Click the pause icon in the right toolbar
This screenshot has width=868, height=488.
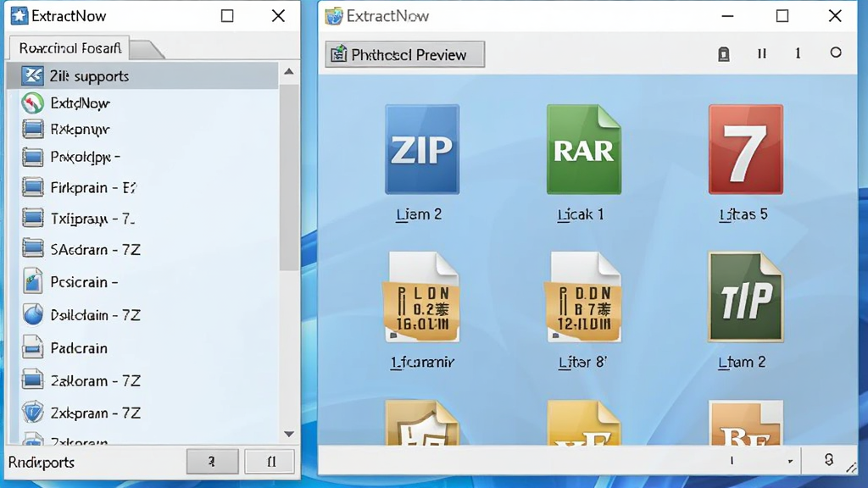pos(762,53)
